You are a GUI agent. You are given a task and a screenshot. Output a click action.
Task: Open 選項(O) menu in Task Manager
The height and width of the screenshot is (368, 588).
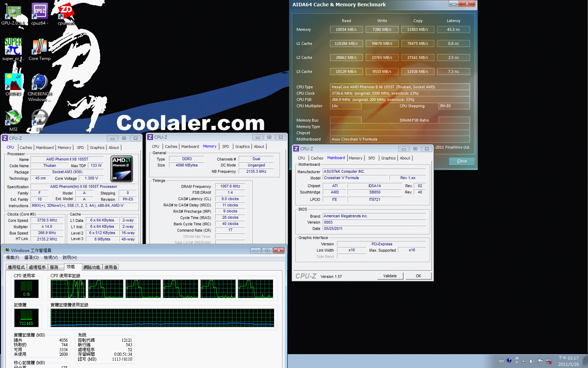[x=31, y=258]
